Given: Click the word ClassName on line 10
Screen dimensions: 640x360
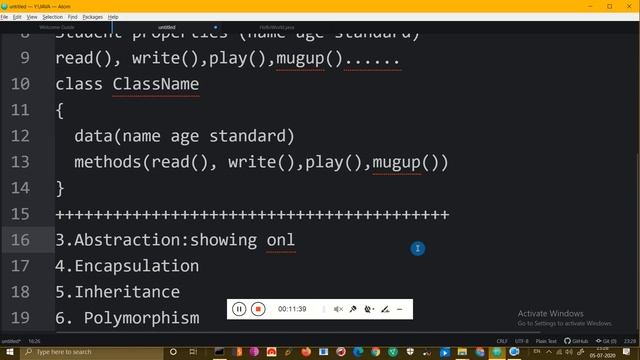Looking at the screenshot, I should (156, 84).
